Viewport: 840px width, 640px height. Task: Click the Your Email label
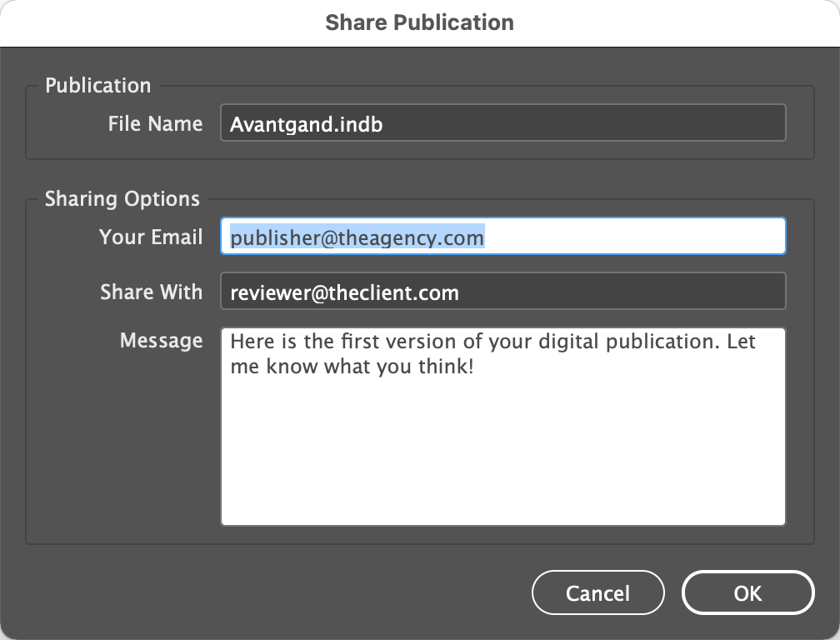(x=151, y=237)
